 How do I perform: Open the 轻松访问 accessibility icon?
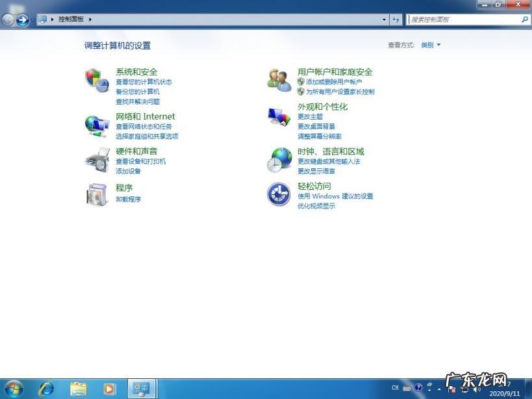(x=279, y=194)
